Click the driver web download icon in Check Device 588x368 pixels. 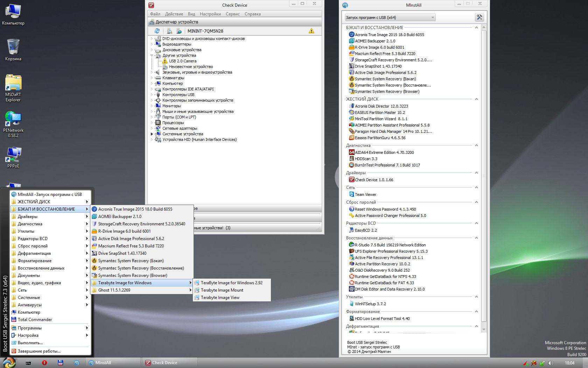tap(179, 31)
